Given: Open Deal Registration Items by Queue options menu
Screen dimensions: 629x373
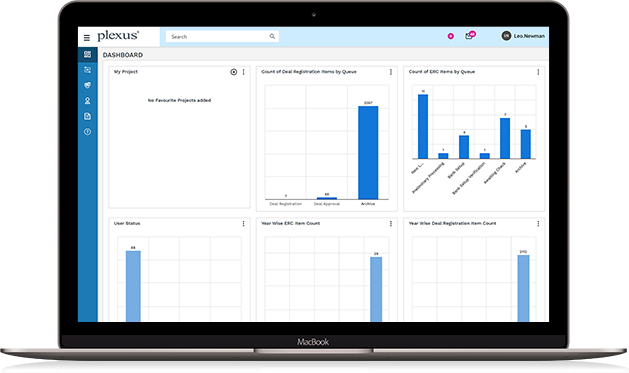Looking at the screenshot, I should (x=391, y=72).
